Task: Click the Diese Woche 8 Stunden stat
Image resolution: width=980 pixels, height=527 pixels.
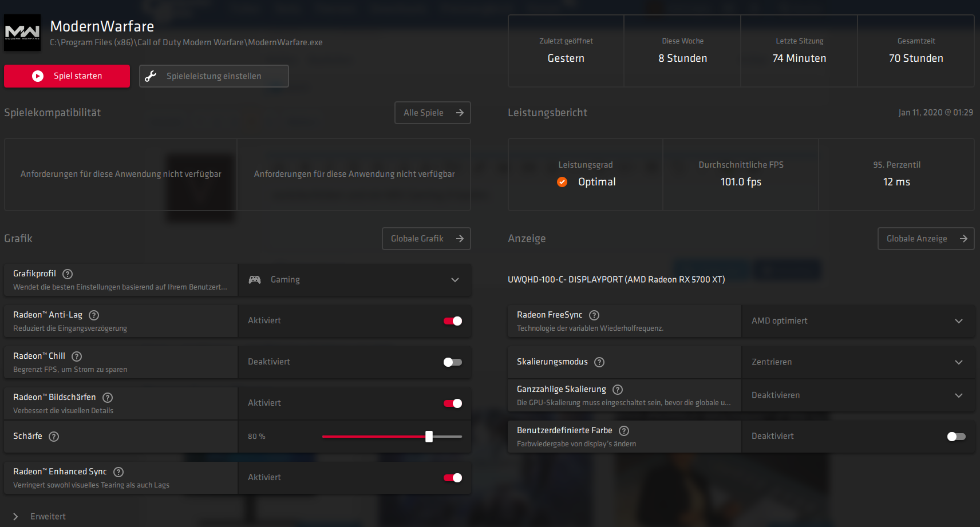Action: click(x=683, y=51)
